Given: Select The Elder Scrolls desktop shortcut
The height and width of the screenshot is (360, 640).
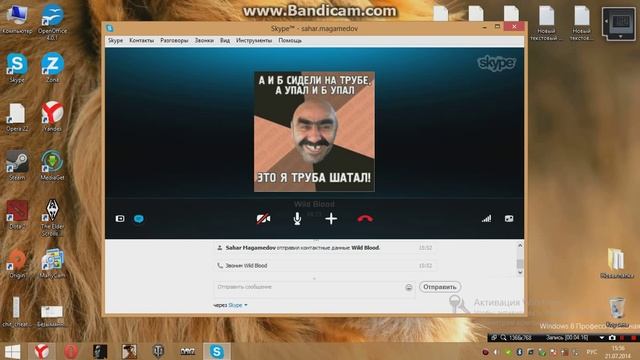Looking at the screenshot, I should (53, 217).
